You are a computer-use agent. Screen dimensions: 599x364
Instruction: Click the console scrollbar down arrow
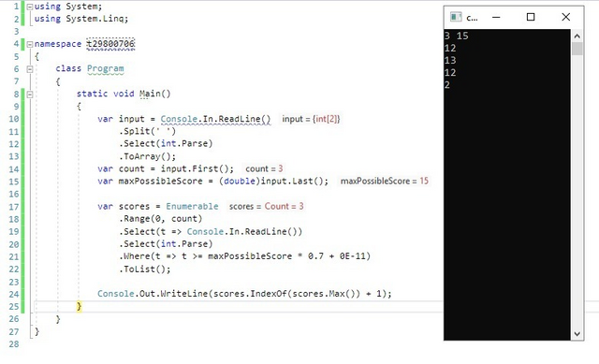pyautogui.click(x=577, y=334)
